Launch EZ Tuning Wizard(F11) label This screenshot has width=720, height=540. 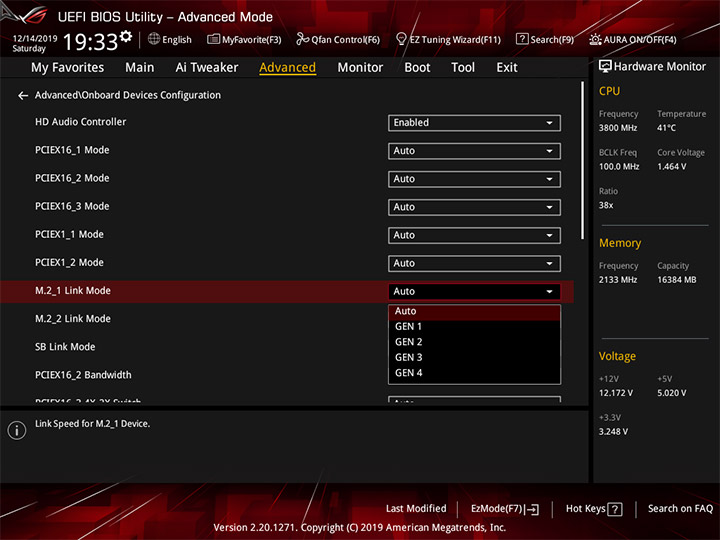[455, 40]
